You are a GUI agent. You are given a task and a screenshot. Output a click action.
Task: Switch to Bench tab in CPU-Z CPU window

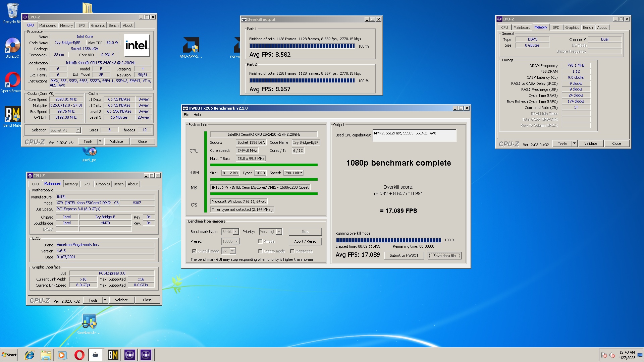pyautogui.click(x=113, y=25)
